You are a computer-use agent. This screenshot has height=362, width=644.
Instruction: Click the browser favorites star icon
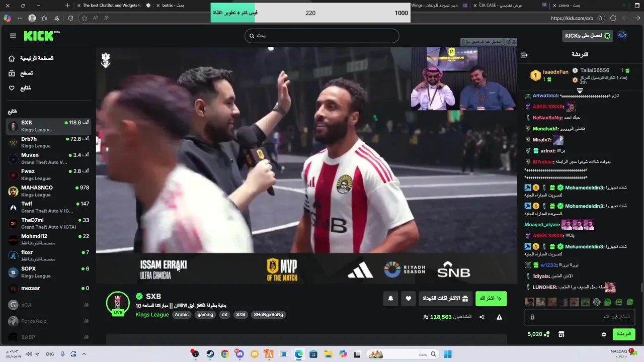85,18
